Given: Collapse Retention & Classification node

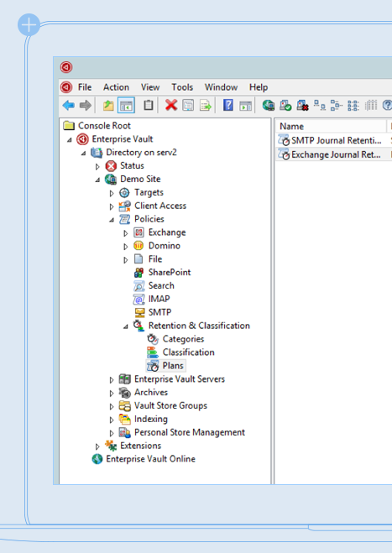Looking at the screenshot, I should point(126,326).
